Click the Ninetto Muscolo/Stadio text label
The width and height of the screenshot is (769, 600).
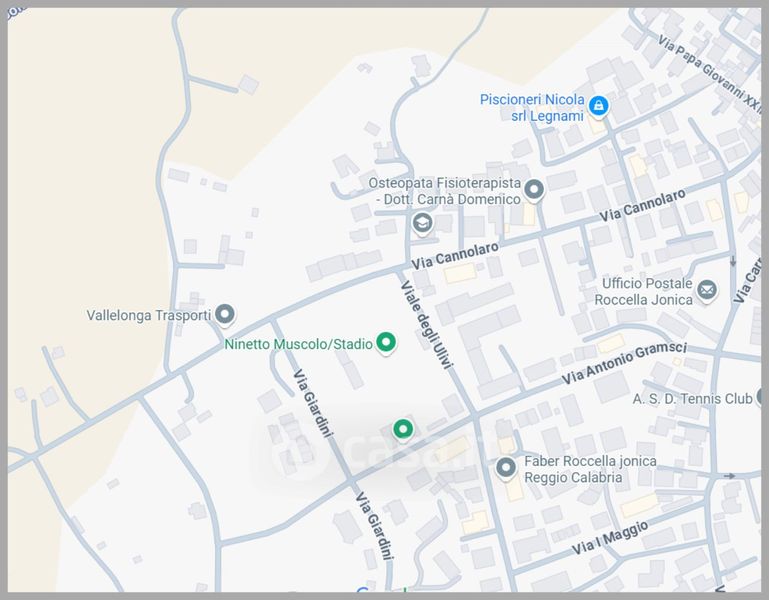click(x=298, y=345)
